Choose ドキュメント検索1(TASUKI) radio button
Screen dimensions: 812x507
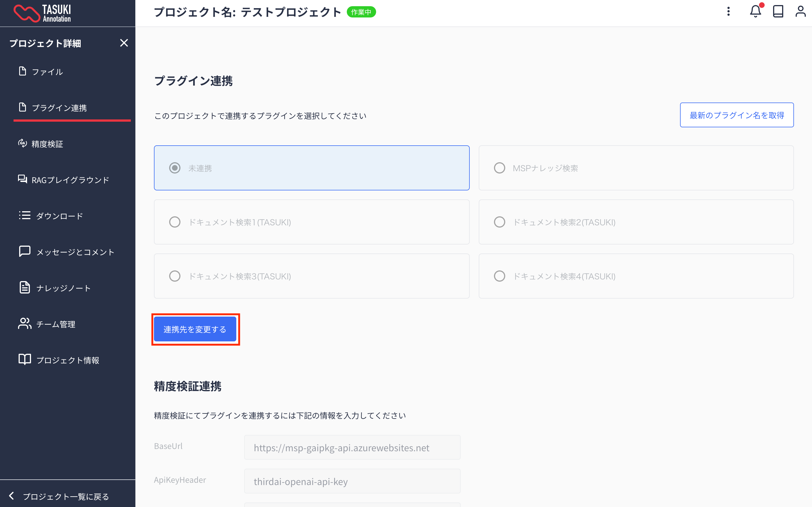click(175, 222)
